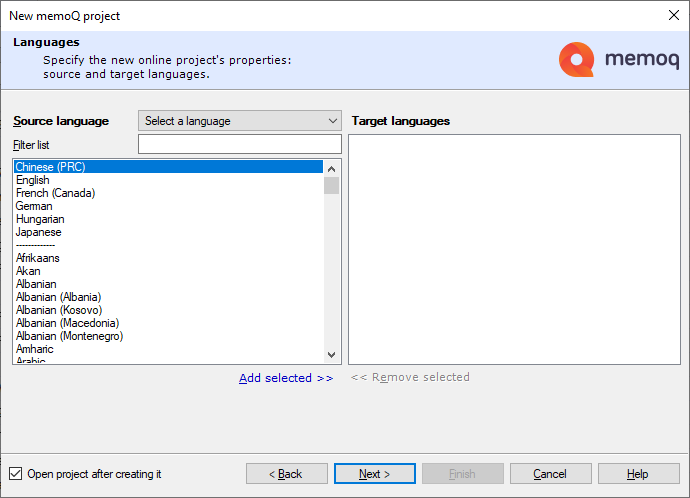This screenshot has height=498, width=690.
Task: Toggle 'Open project after creating it' checkbox
Action: 15,474
